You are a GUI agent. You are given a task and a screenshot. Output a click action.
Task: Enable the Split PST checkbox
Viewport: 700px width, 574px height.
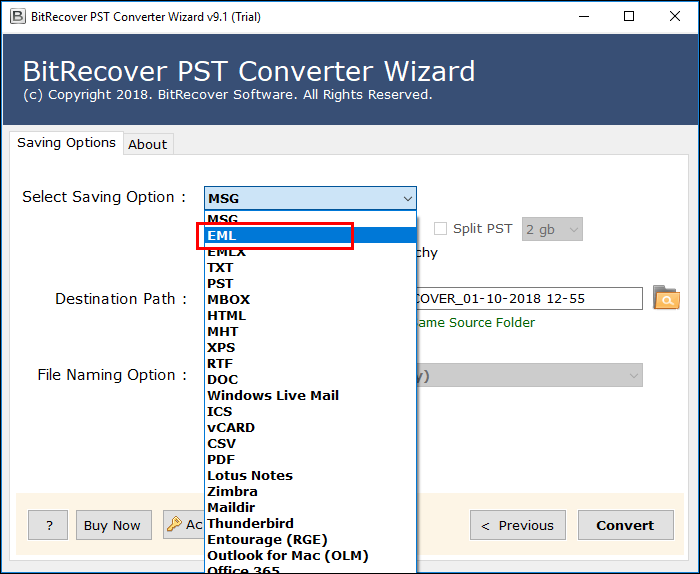pos(440,229)
